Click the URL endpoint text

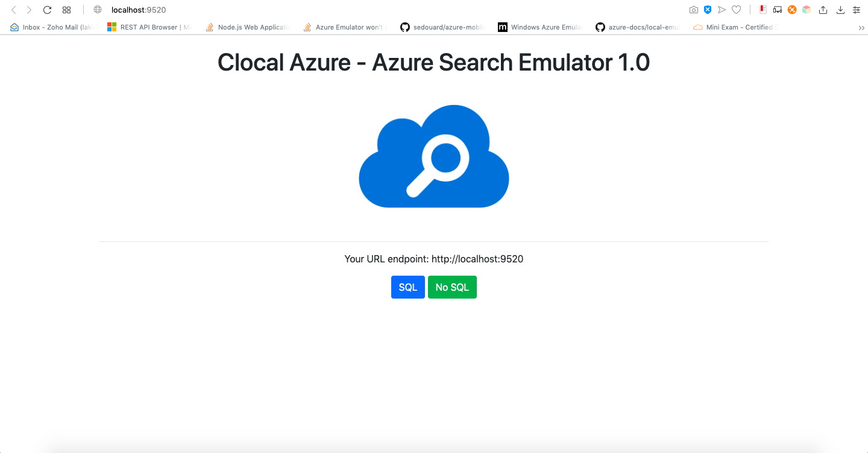[434, 259]
